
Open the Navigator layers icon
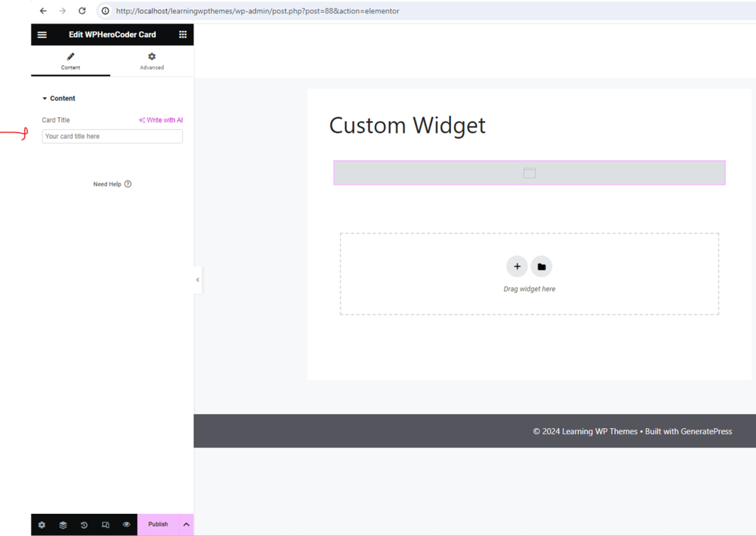click(63, 524)
